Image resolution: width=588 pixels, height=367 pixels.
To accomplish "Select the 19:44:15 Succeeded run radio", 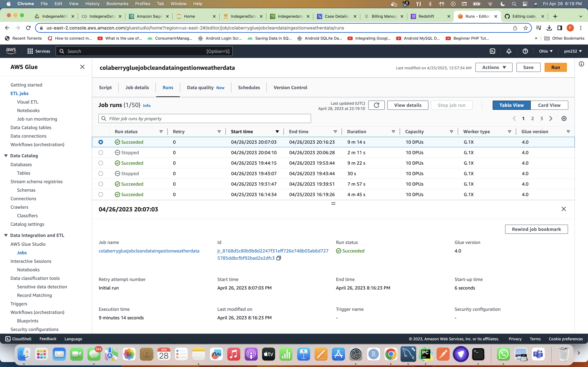I will [101, 163].
